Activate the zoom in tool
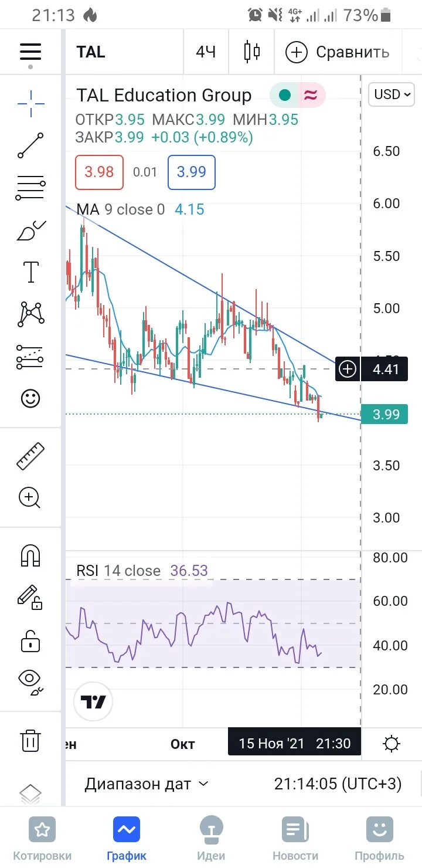The image size is (422, 868). (30, 498)
